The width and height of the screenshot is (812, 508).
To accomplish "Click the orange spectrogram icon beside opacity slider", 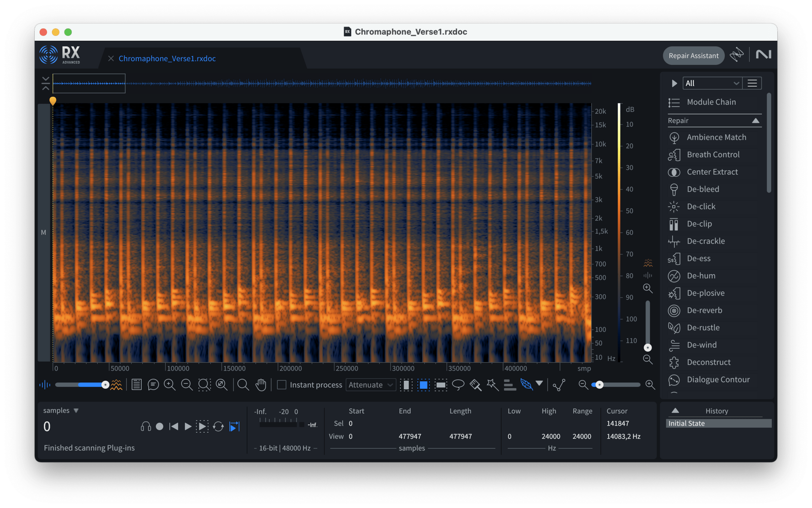I will click(116, 385).
